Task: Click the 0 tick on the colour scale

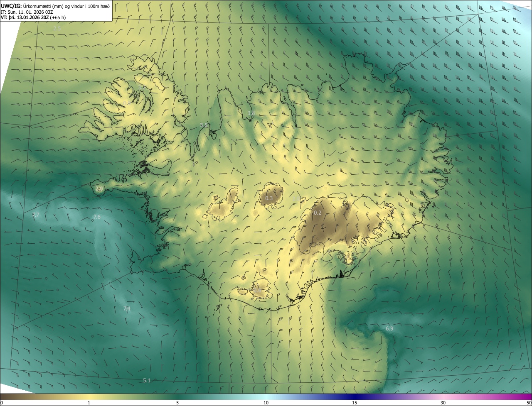Action: point(2,403)
